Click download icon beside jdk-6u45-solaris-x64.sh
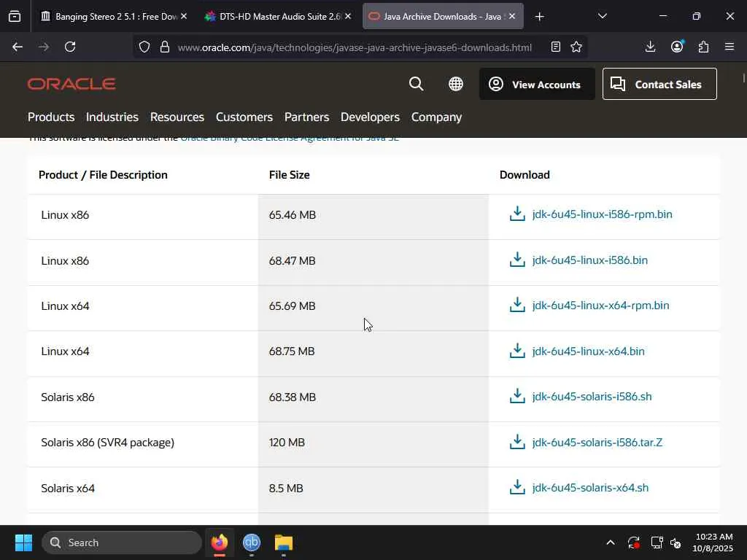The height and width of the screenshot is (560, 747). click(517, 487)
